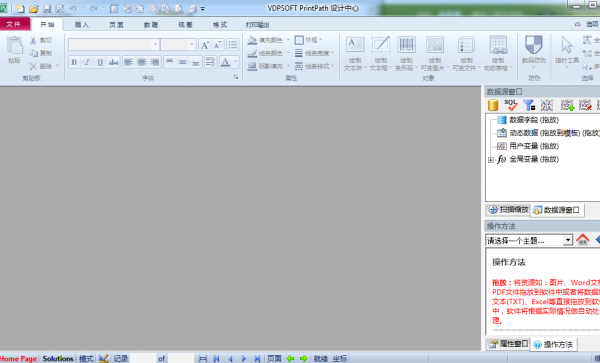Click the Solutions link in status bar
The image size is (600, 363).
pyautogui.click(x=58, y=358)
